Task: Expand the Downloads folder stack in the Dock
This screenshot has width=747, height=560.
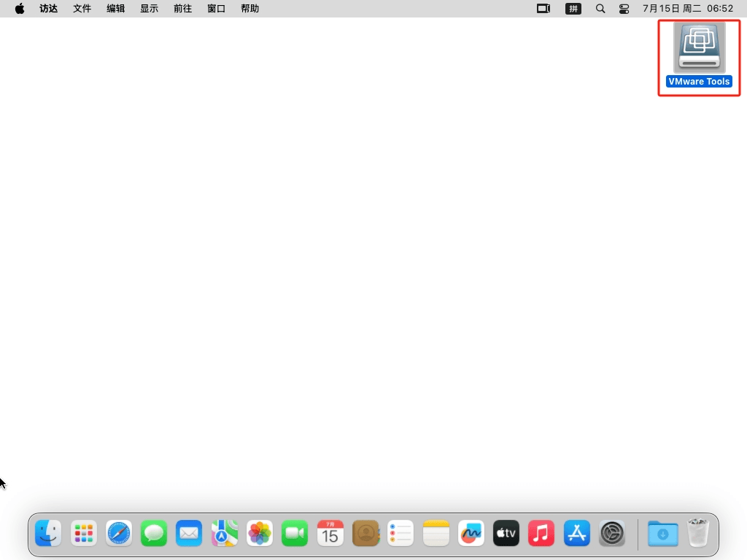Action: pos(662,534)
